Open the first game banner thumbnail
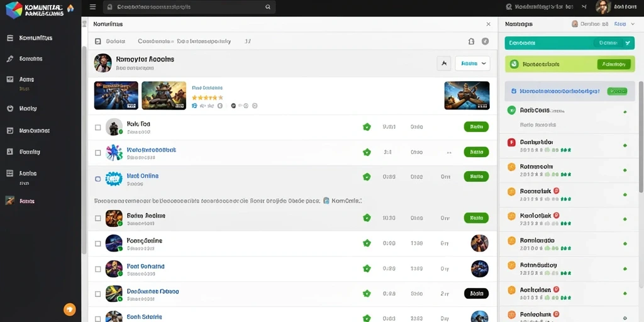Viewport: 644px width, 322px height. click(x=116, y=96)
